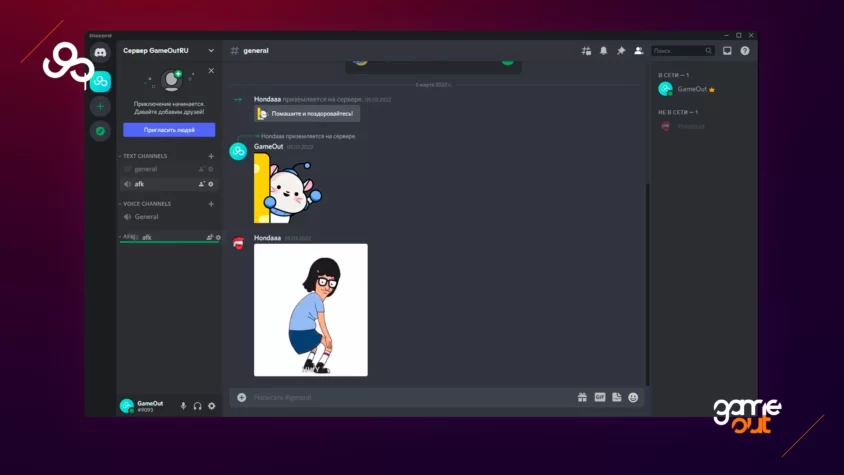Open the Help question mark icon

745,51
